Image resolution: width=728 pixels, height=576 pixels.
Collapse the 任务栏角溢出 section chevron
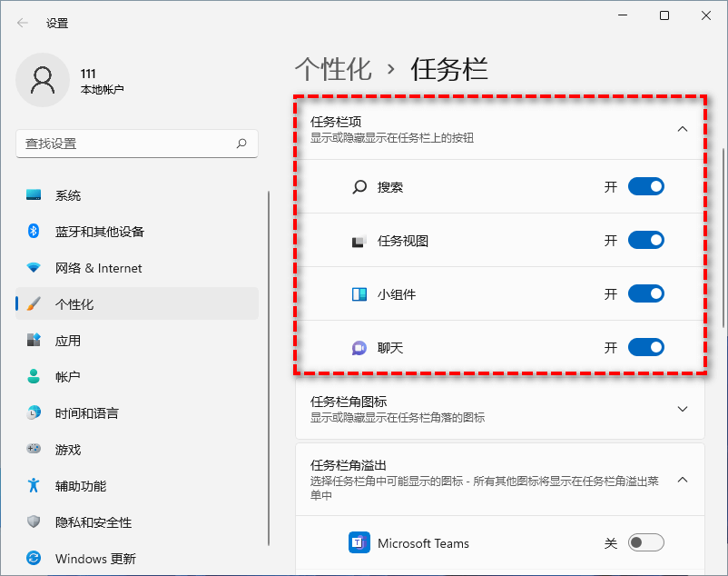[683, 480]
